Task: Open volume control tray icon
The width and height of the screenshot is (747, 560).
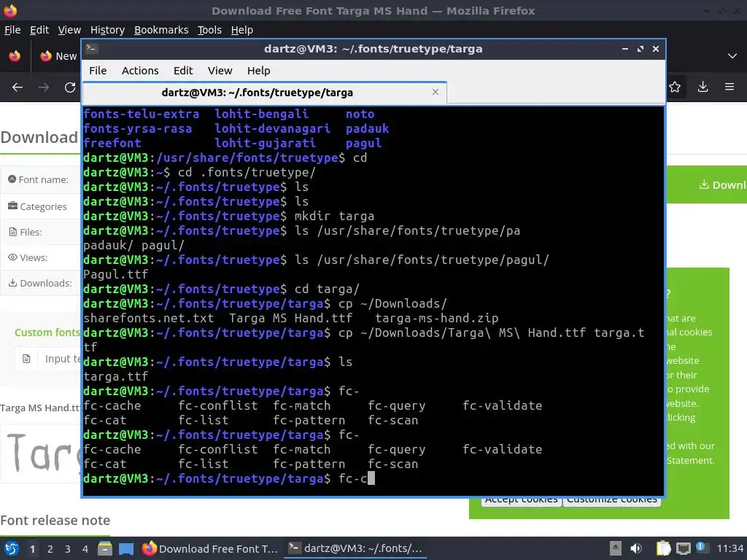Action: pyautogui.click(x=636, y=548)
